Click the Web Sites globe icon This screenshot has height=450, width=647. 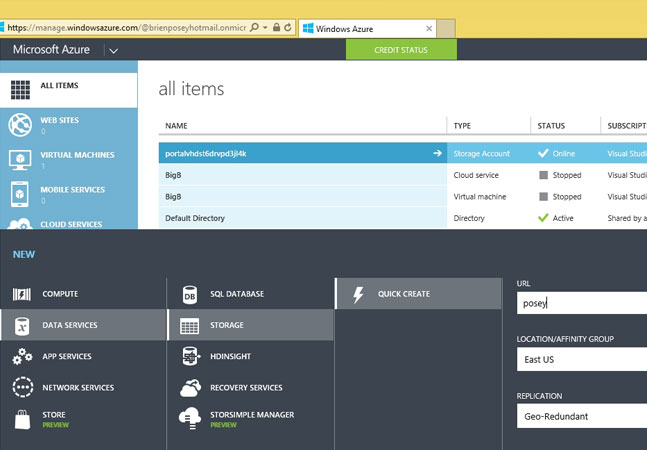click(x=20, y=125)
